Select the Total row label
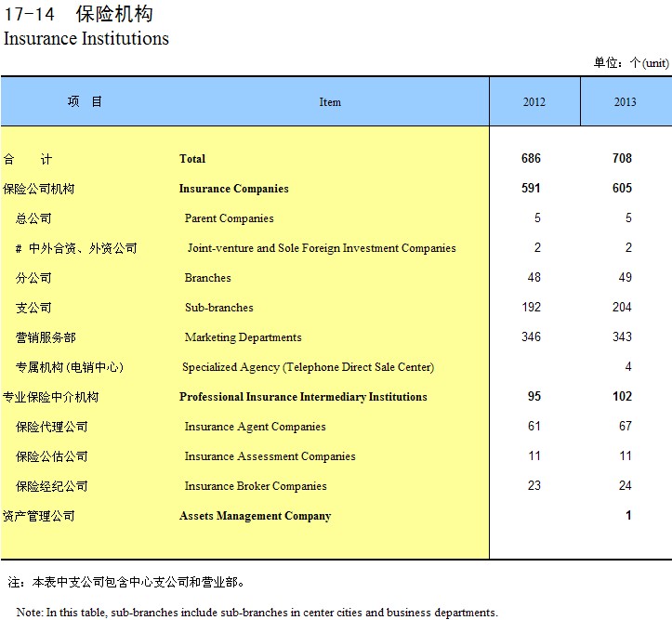Image resolution: width=672 pixels, height=620 pixels. click(192, 159)
